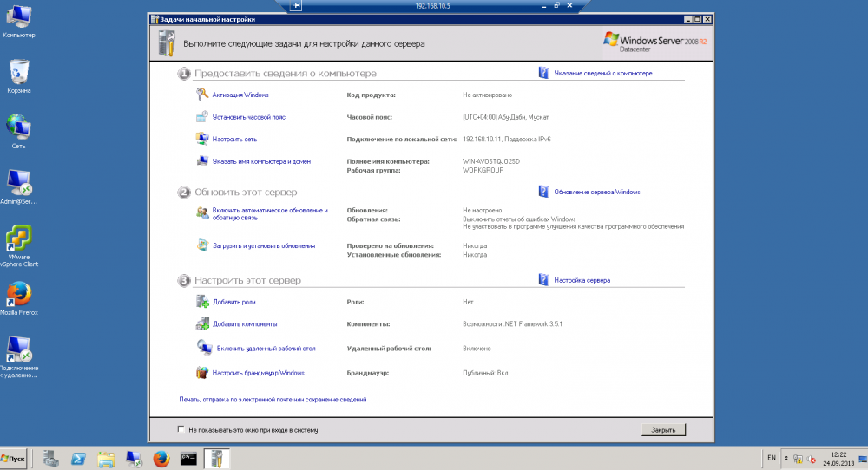Click the server icon beside Добавить роли
868x470 pixels.
[x=202, y=302]
